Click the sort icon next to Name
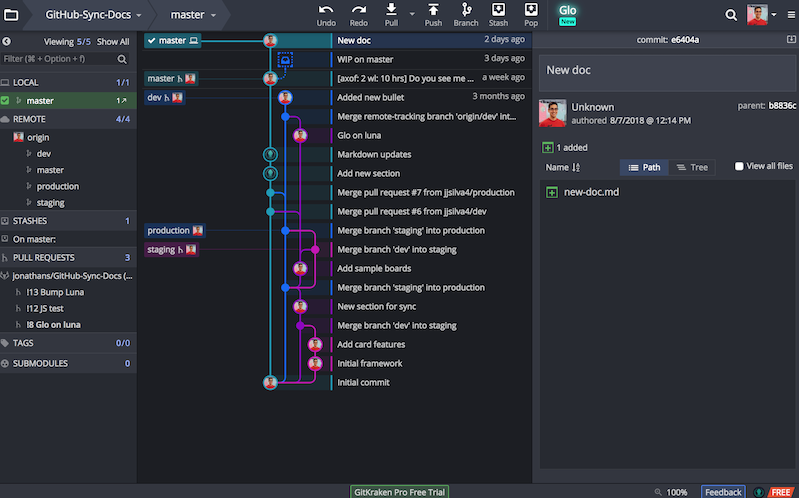 point(576,167)
